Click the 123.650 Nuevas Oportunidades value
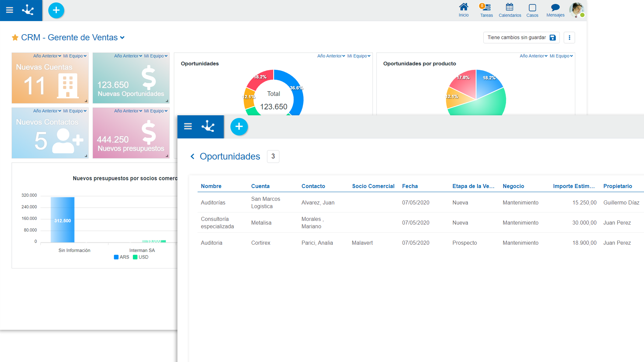Image resolution: width=644 pixels, height=362 pixels. 113,85
